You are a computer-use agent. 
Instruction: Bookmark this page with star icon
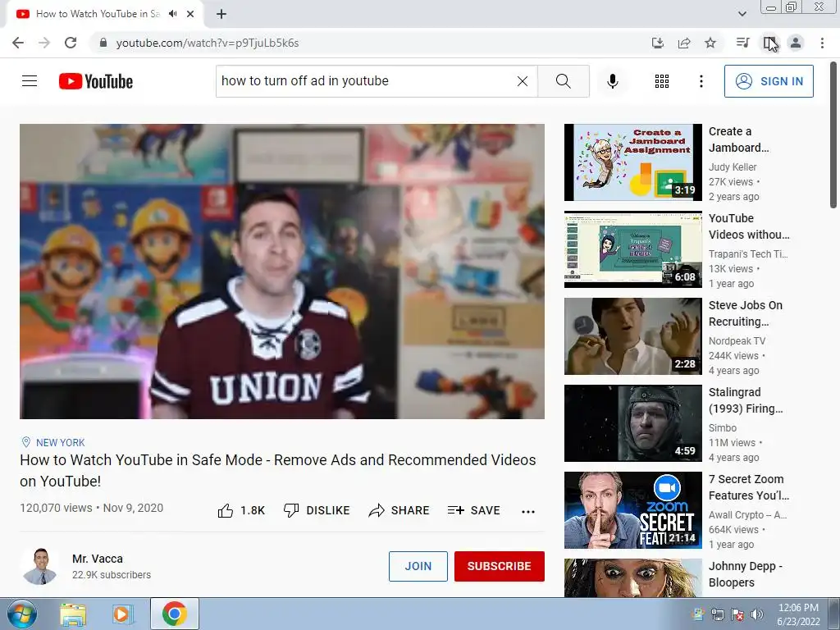pyautogui.click(x=710, y=43)
